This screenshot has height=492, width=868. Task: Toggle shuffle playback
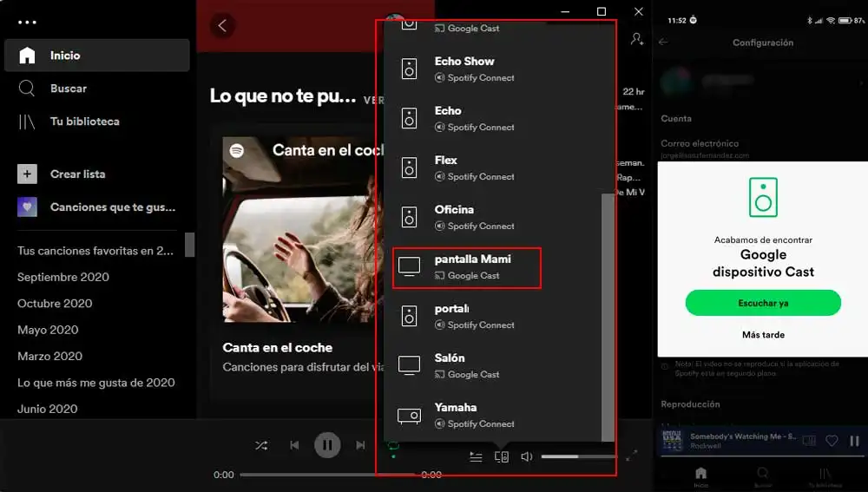[261, 445]
